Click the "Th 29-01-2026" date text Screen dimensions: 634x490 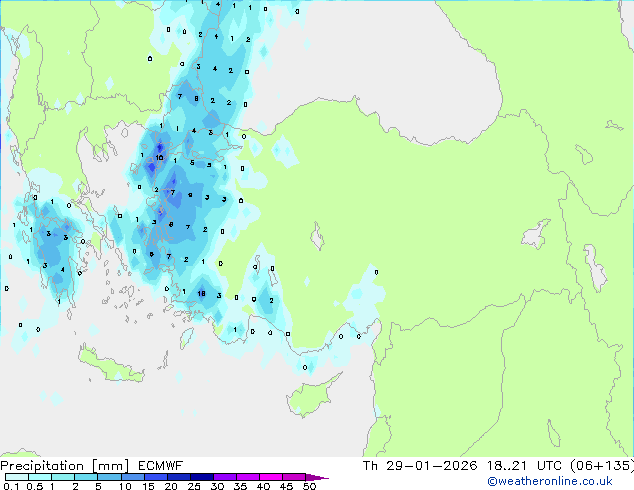click(420, 466)
